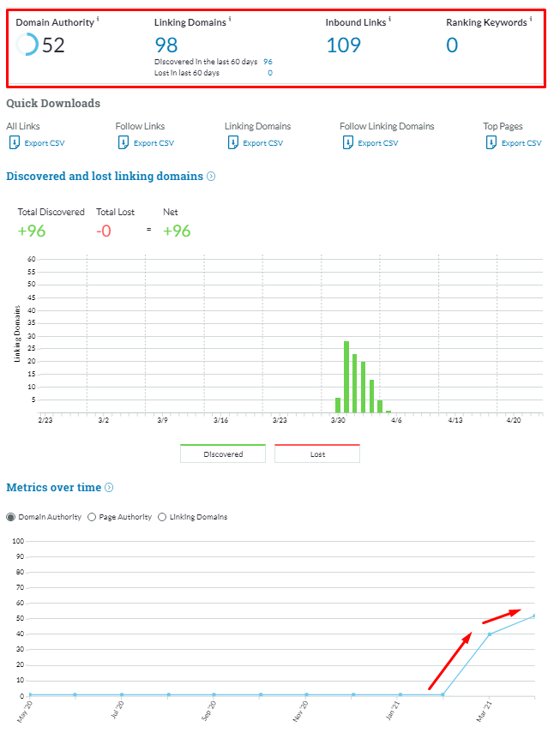Viewport: 560px width, 733px height.
Task: Click the 0 ranking keywords value
Action: 452,45
